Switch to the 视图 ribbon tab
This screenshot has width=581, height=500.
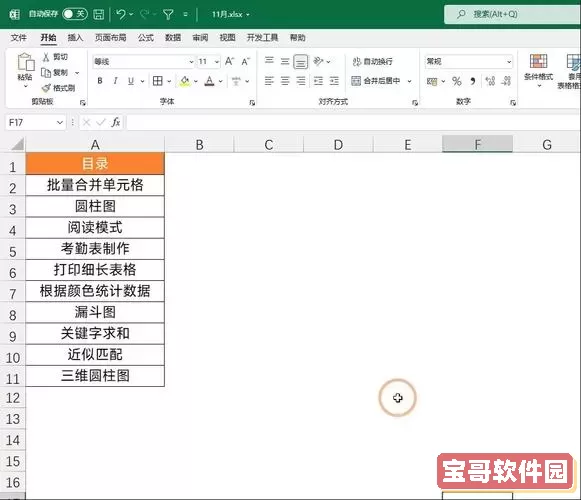(x=228, y=37)
